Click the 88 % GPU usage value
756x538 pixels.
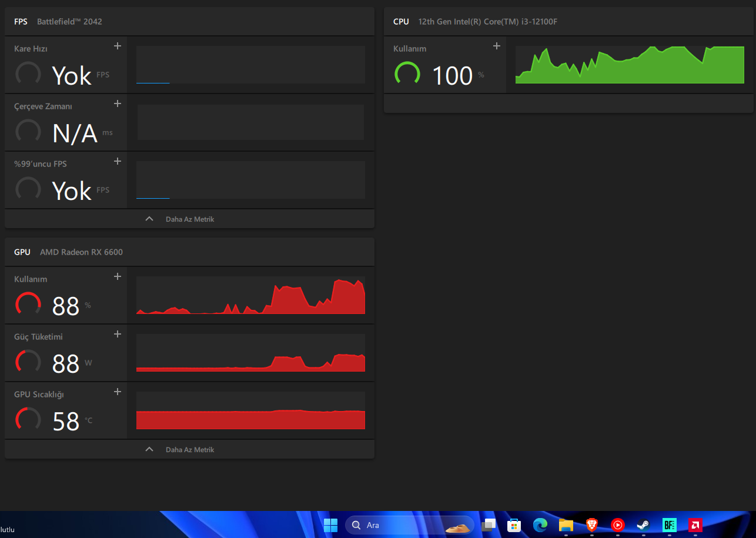[66, 306]
